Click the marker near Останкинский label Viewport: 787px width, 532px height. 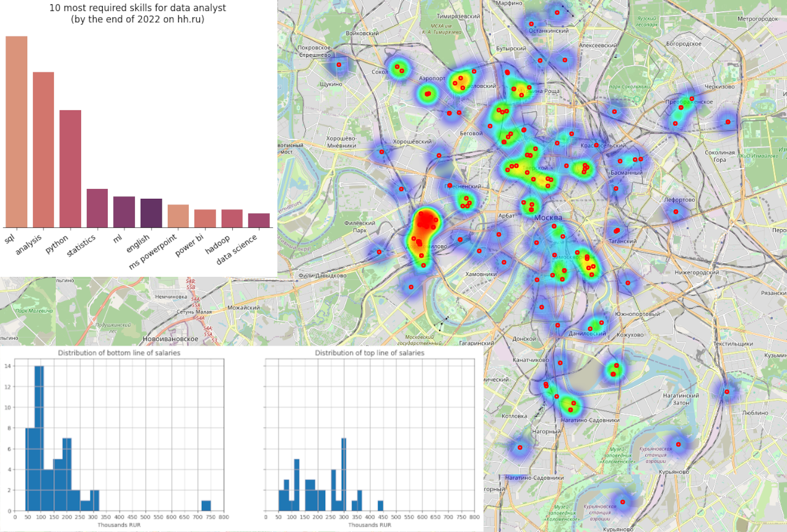click(x=532, y=24)
